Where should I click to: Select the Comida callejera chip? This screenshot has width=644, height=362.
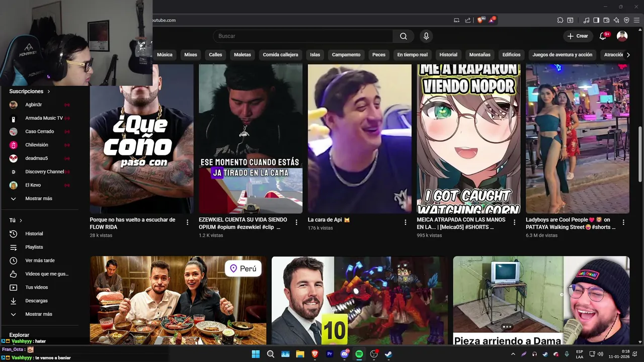280,55
